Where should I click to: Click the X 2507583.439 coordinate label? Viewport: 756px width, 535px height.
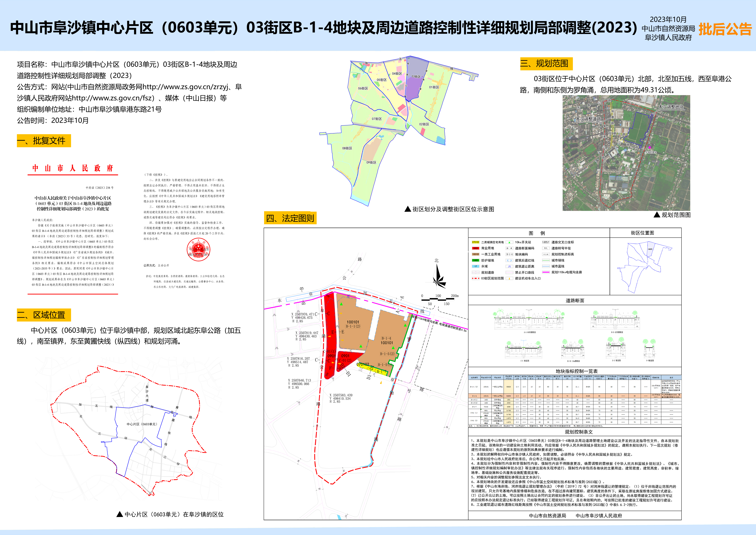341,395
